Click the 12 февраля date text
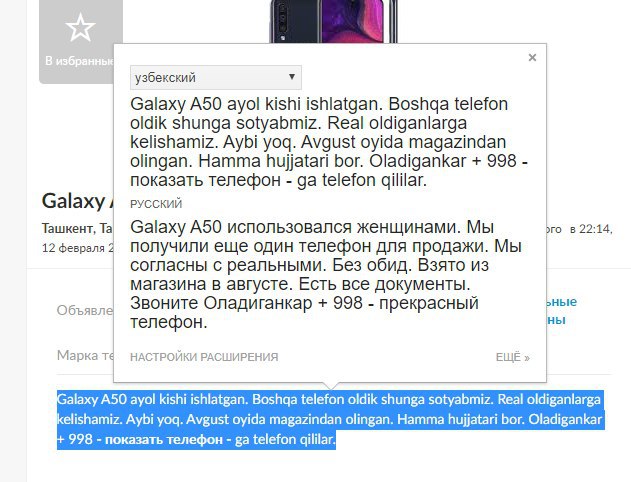Image resolution: width=631 pixels, height=482 pixels. [78, 247]
